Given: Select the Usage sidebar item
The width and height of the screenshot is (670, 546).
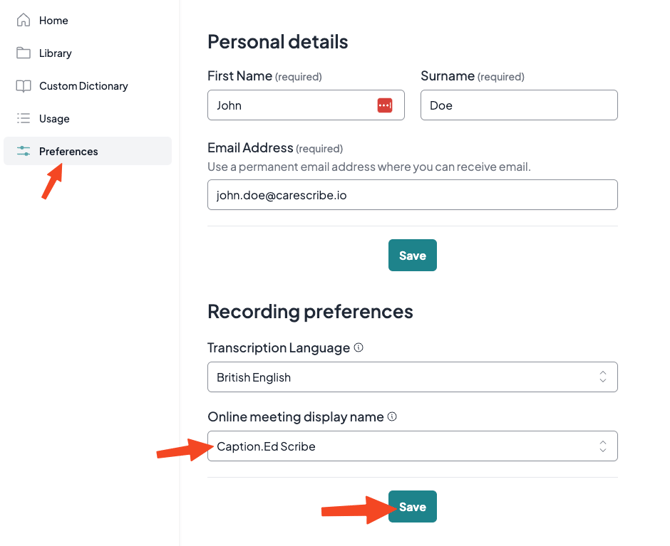Looking at the screenshot, I should click(x=54, y=119).
